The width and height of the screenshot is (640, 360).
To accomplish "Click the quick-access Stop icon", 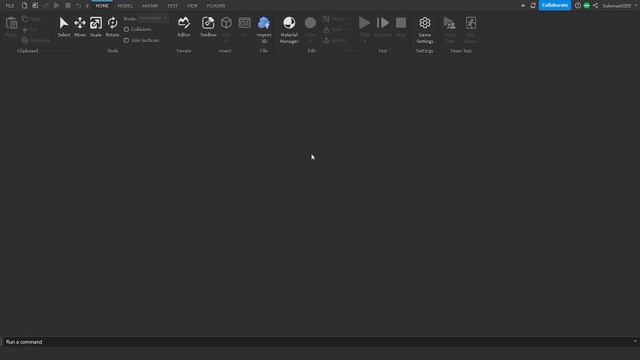I will pos(68,6).
